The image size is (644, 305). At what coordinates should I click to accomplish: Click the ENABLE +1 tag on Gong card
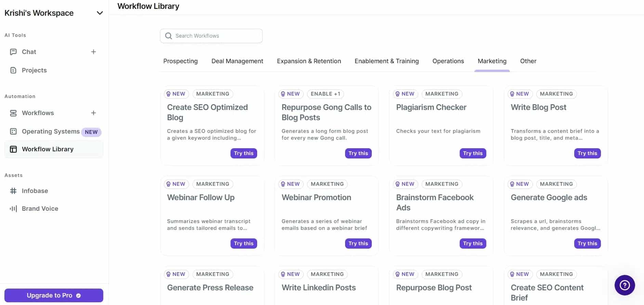tap(325, 94)
